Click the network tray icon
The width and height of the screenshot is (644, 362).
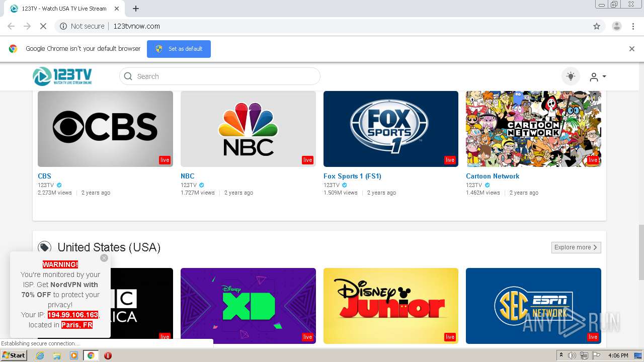point(584,355)
